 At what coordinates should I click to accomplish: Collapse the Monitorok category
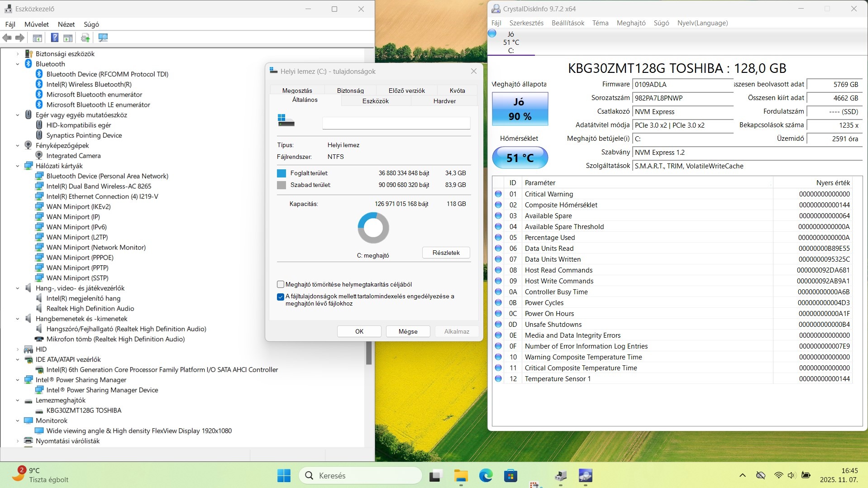pos(18,421)
